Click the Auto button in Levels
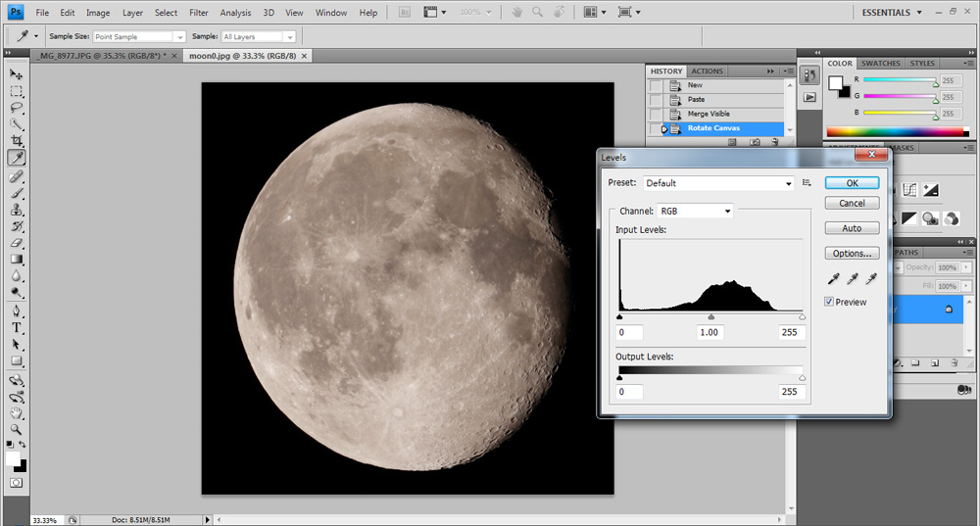 click(852, 228)
